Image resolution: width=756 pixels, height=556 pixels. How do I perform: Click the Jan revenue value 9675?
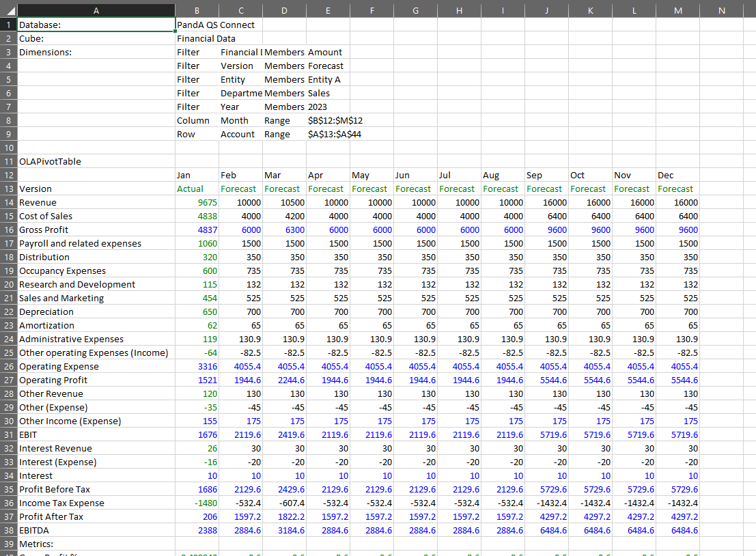tap(207, 202)
